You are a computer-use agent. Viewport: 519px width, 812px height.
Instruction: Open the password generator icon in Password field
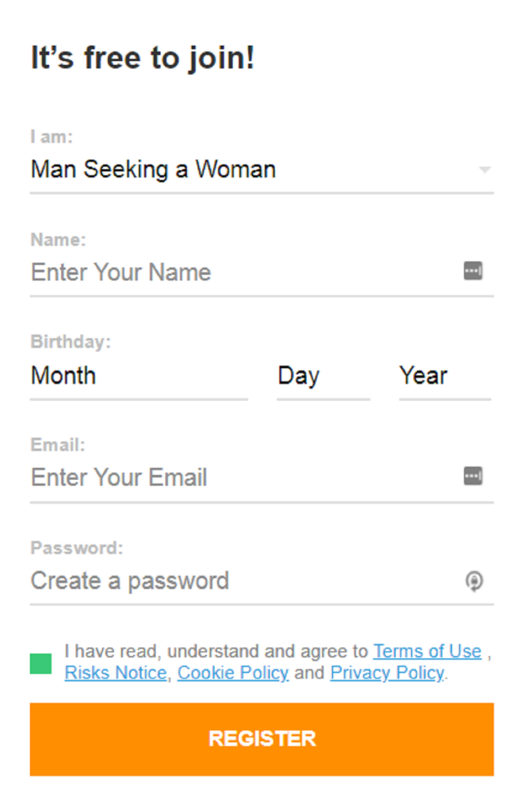(475, 580)
